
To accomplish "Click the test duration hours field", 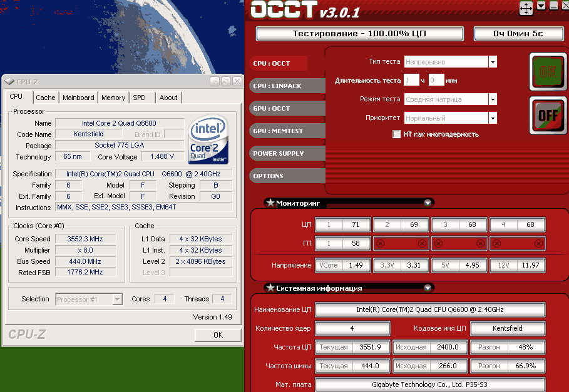I will point(411,80).
